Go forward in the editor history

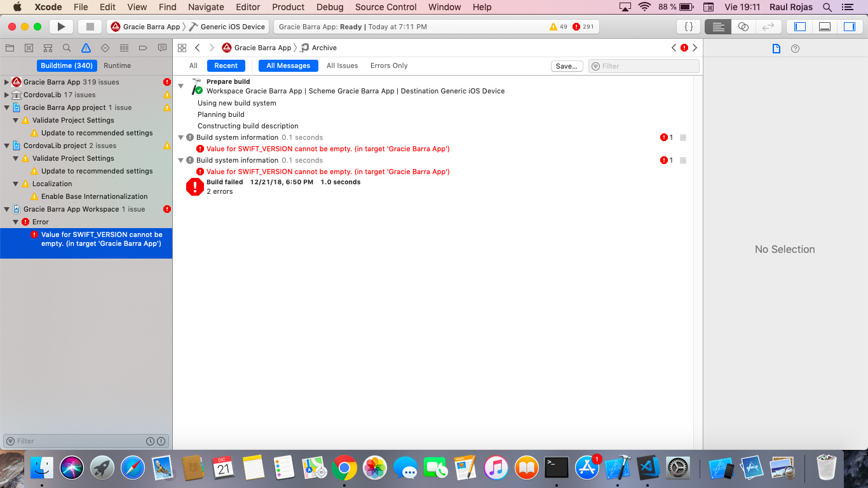click(x=212, y=48)
